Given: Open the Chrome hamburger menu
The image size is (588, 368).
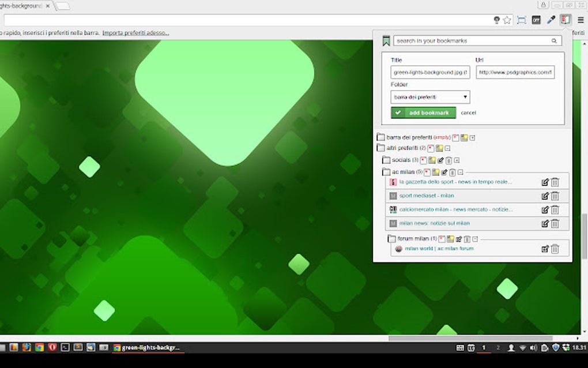Looking at the screenshot, I should pos(581,19).
